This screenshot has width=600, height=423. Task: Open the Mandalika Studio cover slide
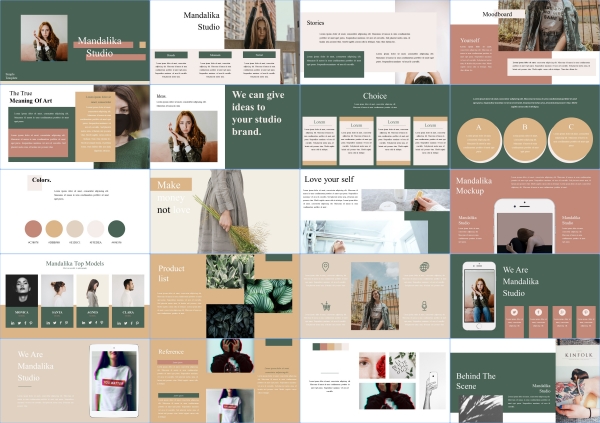click(75, 42)
